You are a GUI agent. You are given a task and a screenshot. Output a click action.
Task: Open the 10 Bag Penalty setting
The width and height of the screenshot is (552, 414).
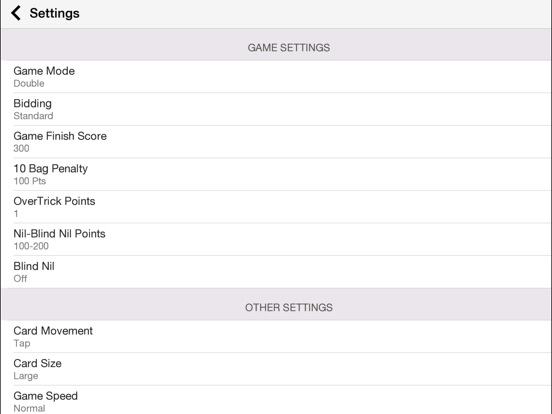click(x=276, y=174)
